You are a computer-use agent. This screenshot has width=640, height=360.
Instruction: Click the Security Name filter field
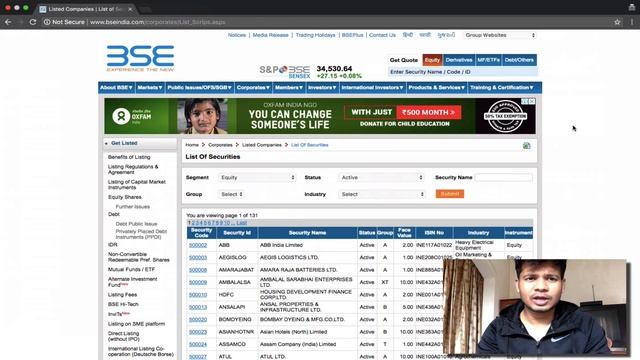pos(504,178)
